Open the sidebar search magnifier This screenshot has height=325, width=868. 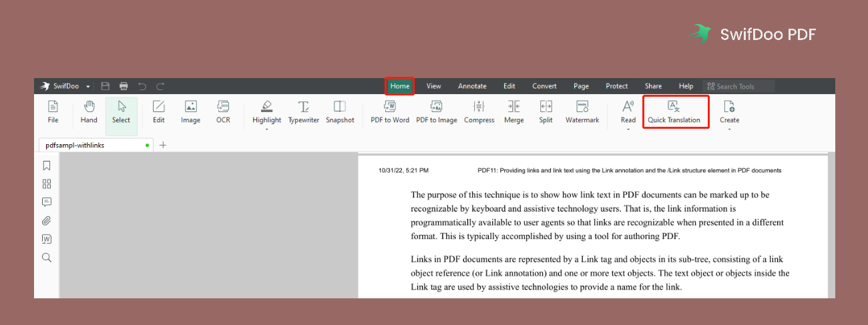point(47,258)
